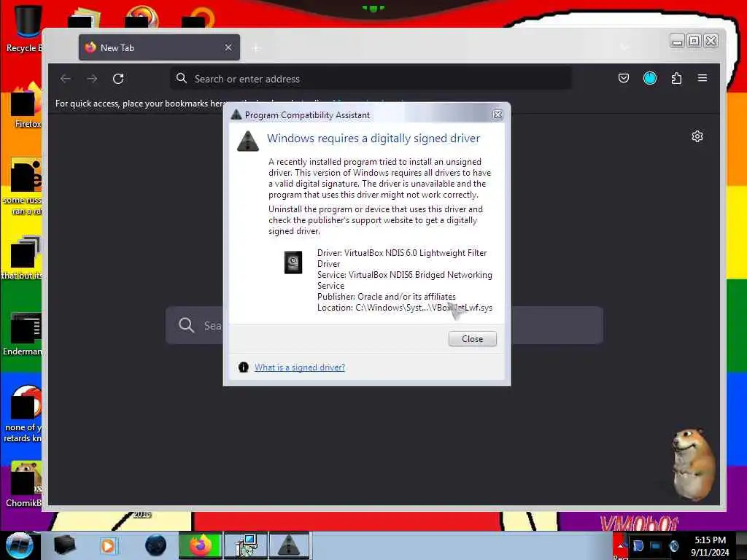The width and height of the screenshot is (747, 560).
Task: Open the Windows Start orb
Action: 19,545
